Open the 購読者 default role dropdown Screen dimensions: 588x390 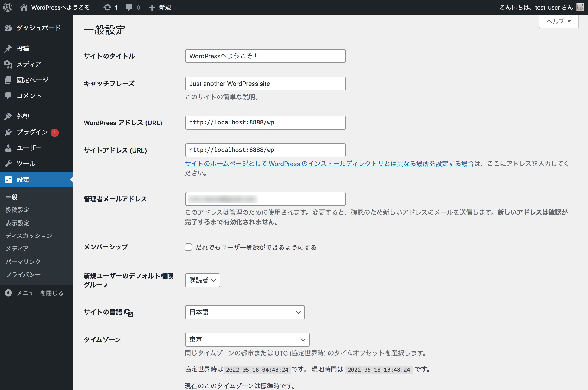coord(202,280)
